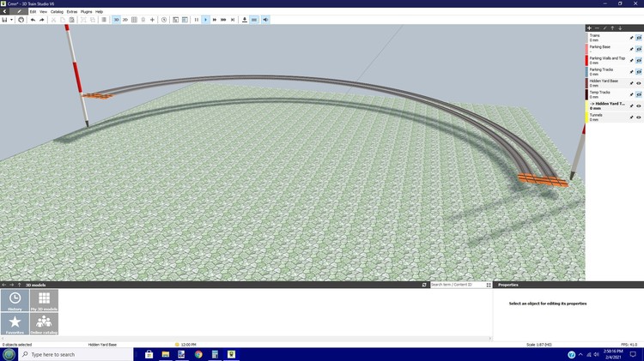Select the Temp Tracks layer name
644x361 pixels.
click(x=599, y=93)
